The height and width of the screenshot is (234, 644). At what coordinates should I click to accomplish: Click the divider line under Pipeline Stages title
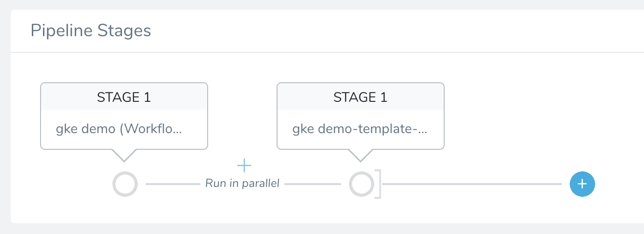(327, 52)
